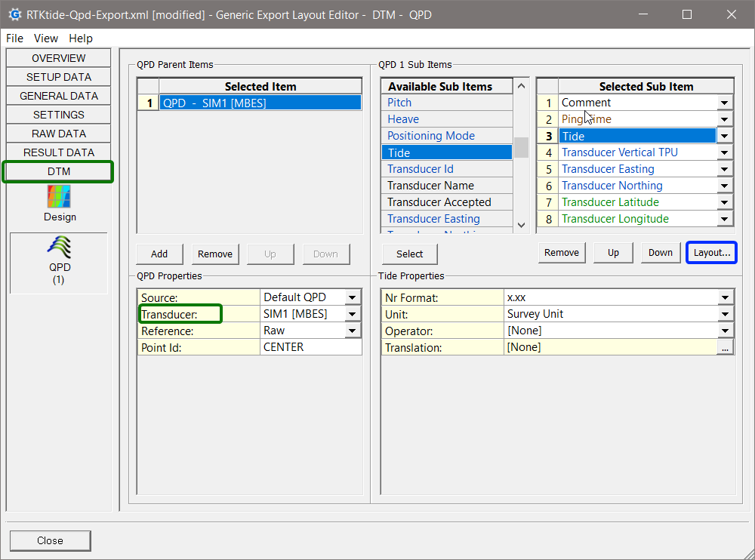Open the File menu
Screen dimensions: 755x560
click(x=15, y=38)
